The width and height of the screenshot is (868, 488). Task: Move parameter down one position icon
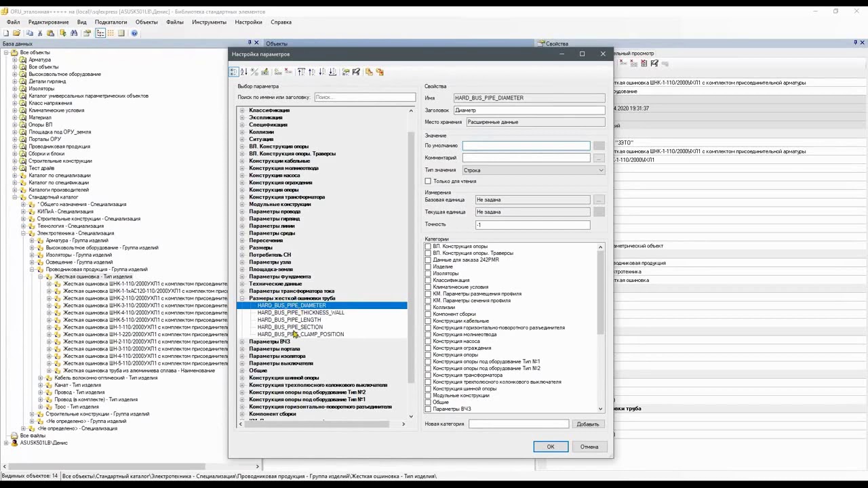pos(322,72)
